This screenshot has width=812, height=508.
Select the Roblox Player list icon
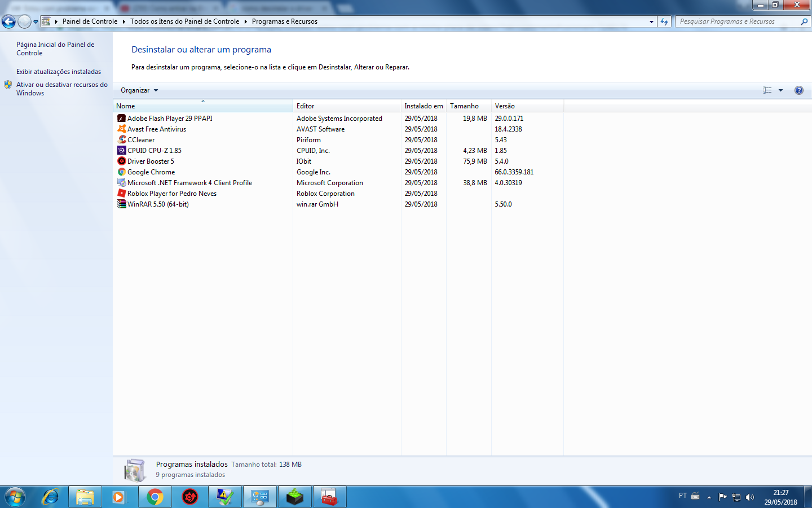[x=121, y=194]
